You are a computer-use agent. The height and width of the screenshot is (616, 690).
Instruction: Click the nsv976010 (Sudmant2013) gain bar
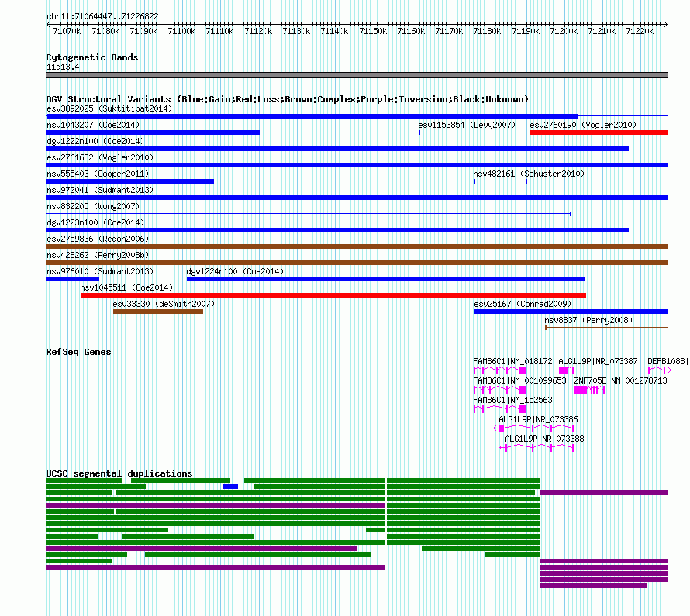[73, 279]
